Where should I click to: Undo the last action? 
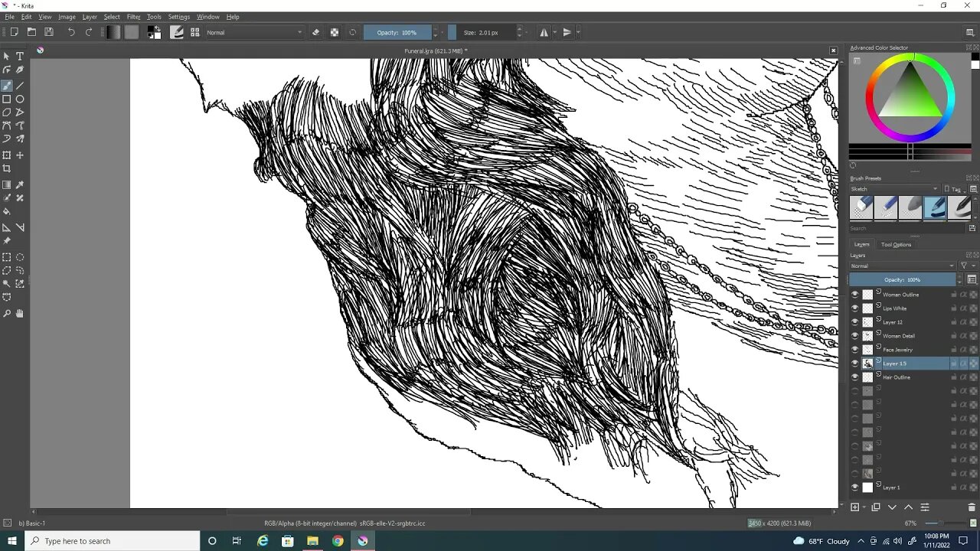coord(71,32)
